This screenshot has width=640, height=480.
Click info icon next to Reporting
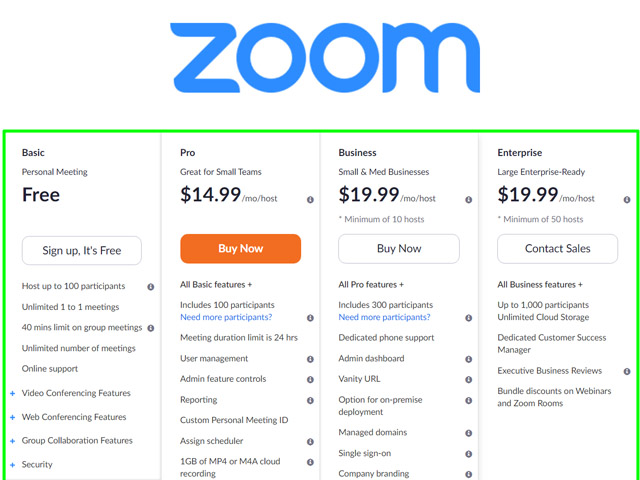click(x=310, y=400)
